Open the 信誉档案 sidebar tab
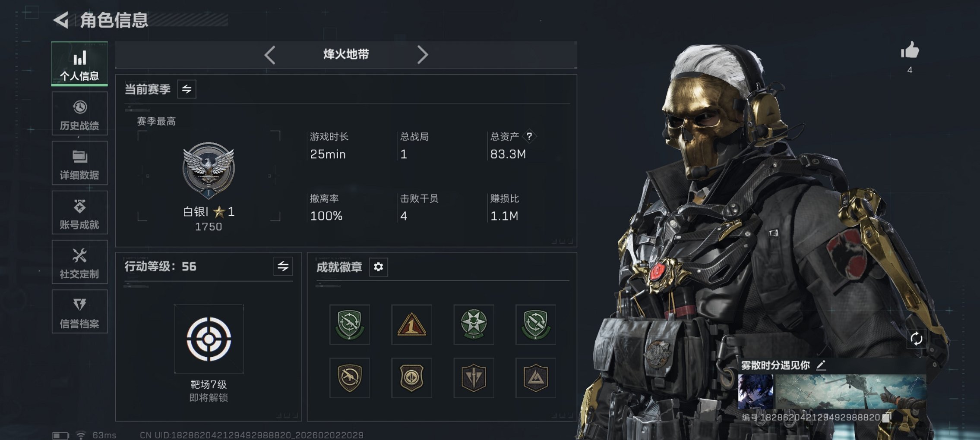Screen dimensions: 980x440 tap(79, 312)
